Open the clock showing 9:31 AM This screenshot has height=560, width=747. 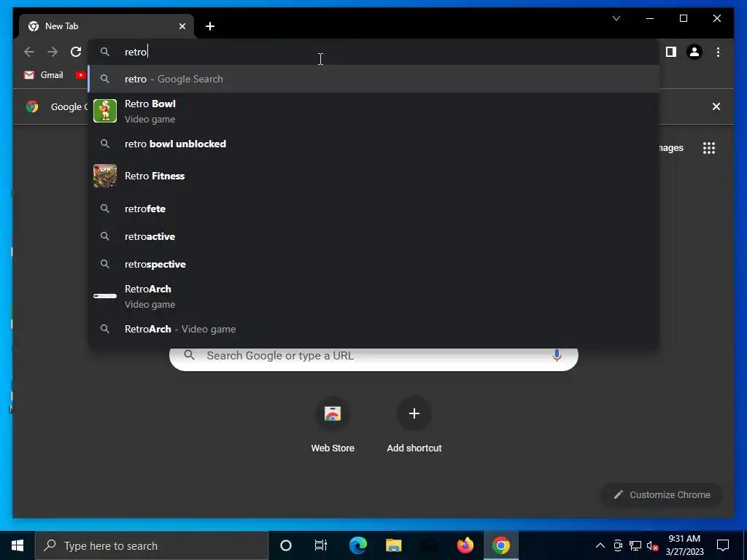point(684,545)
